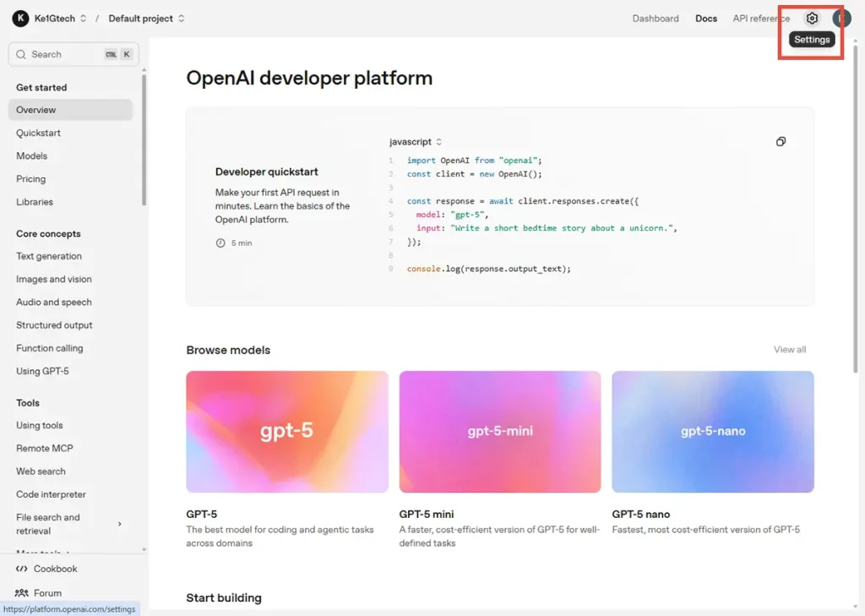Viewport: 865px width, 616px height.
Task: Click the clock icon beside 5 min
Action: coord(220,243)
